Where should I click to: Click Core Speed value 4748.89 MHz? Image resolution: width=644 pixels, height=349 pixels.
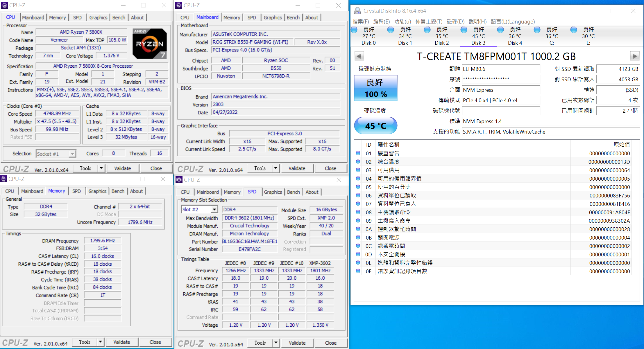(57, 114)
